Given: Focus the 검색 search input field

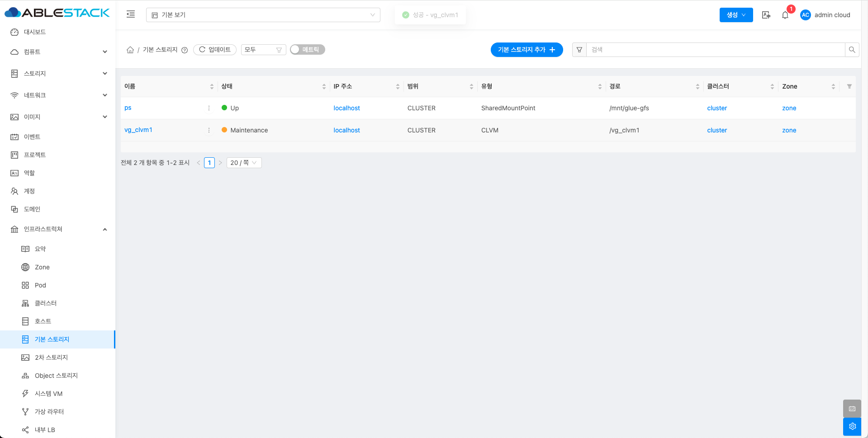Looking at the screenshot, I should (x=715, y=50).
